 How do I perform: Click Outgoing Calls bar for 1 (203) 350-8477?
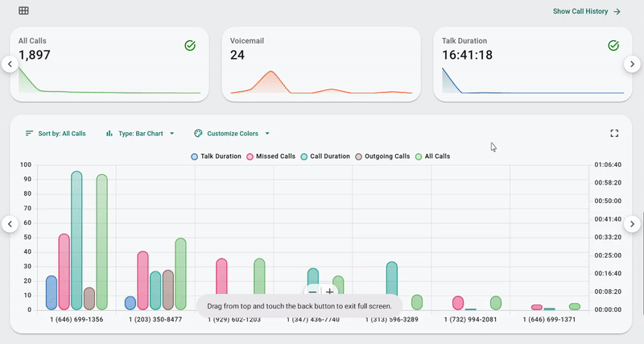(x=168, y=290)
